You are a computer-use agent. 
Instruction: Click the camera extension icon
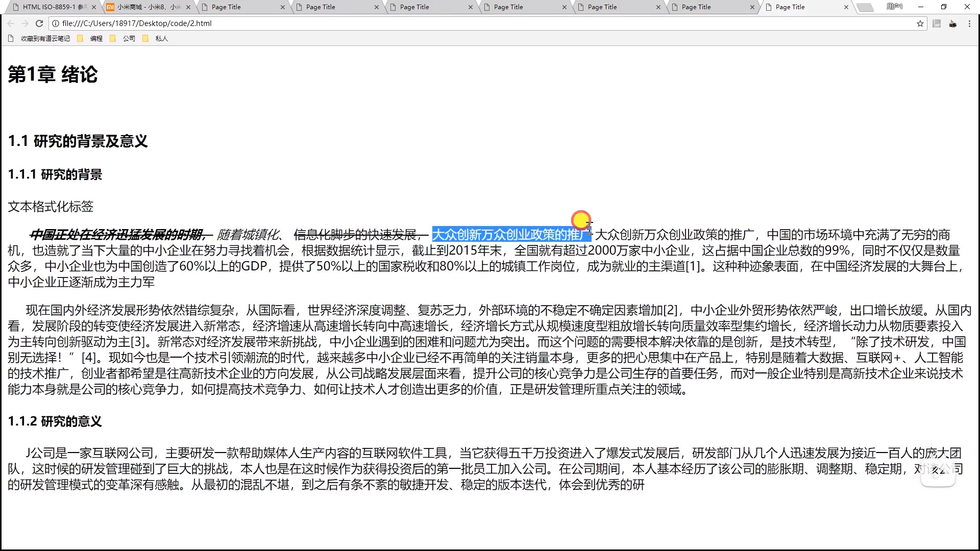pyautogui.click(x=953, y=23)
